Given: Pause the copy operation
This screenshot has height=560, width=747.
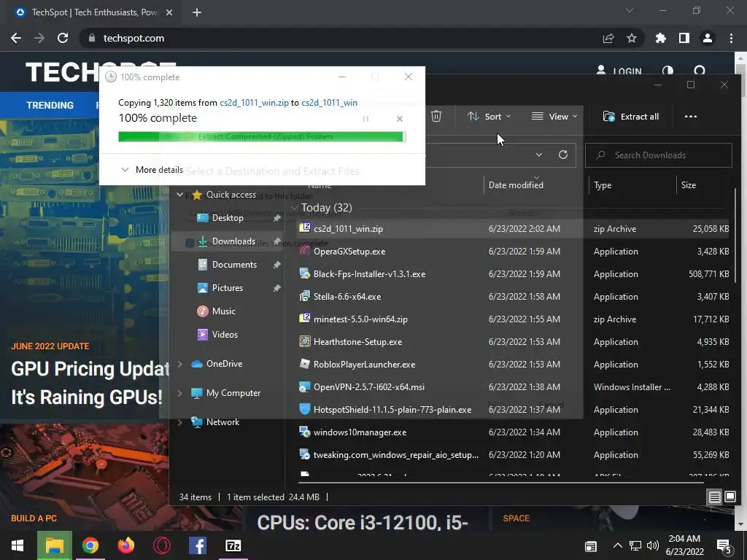Looking at the screenshot, I should 366,119.
